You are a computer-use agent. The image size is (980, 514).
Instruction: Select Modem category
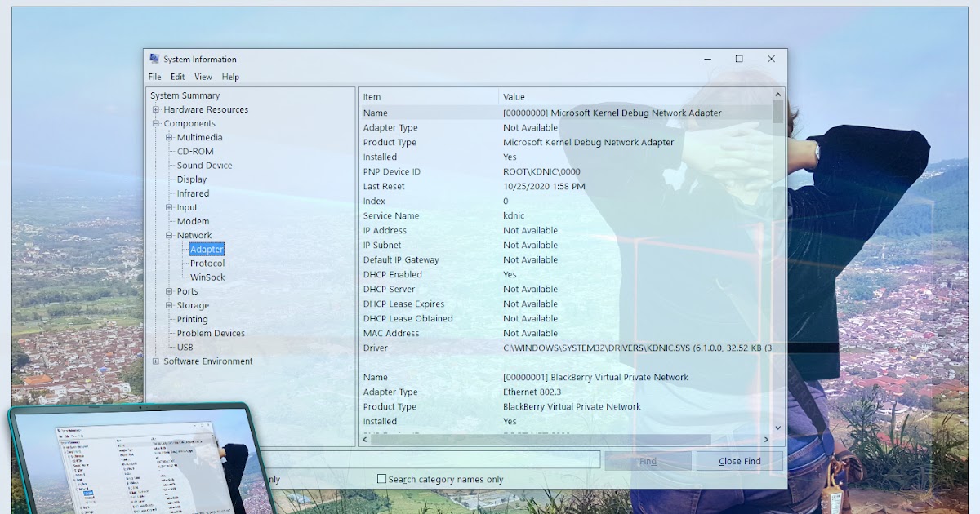pos(193,221)
